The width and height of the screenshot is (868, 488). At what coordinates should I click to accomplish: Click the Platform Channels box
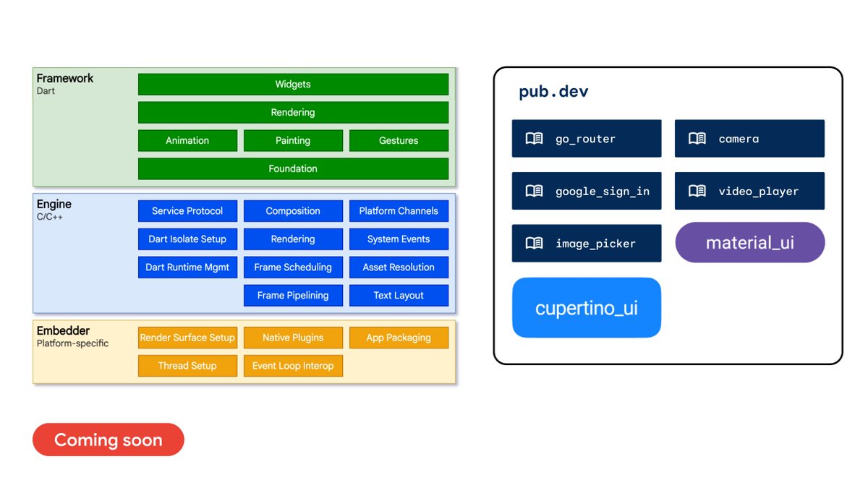click(x=399, y=211)
